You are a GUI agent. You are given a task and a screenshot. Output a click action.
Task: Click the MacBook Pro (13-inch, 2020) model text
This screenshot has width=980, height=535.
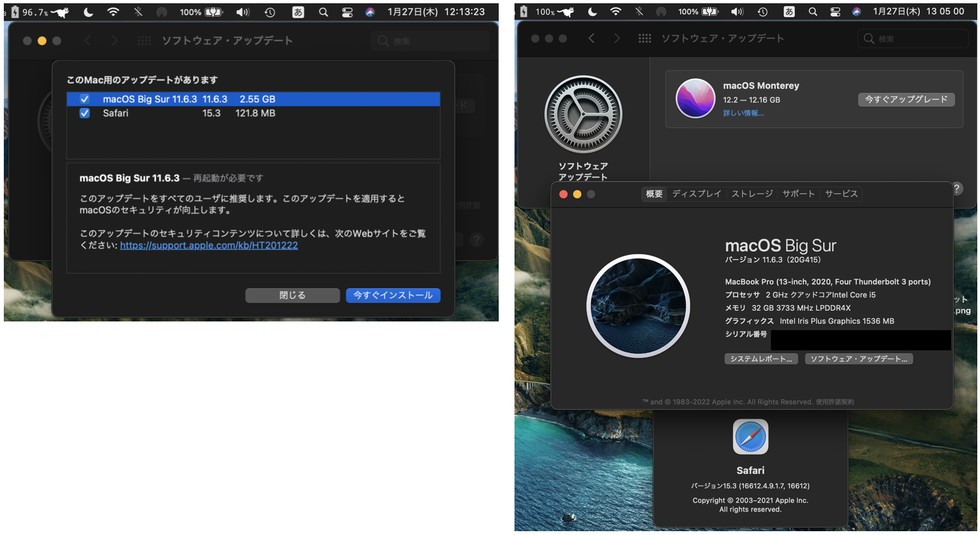click(x=828, y=282)
